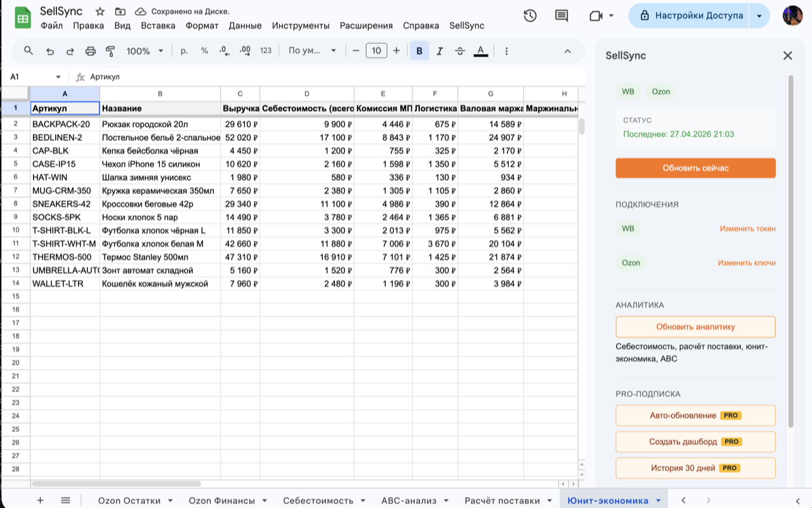Image resolution: width=812 pixels, height=508 pixels.
Task: Toggle italic formatting
Action: pos(440,51)
